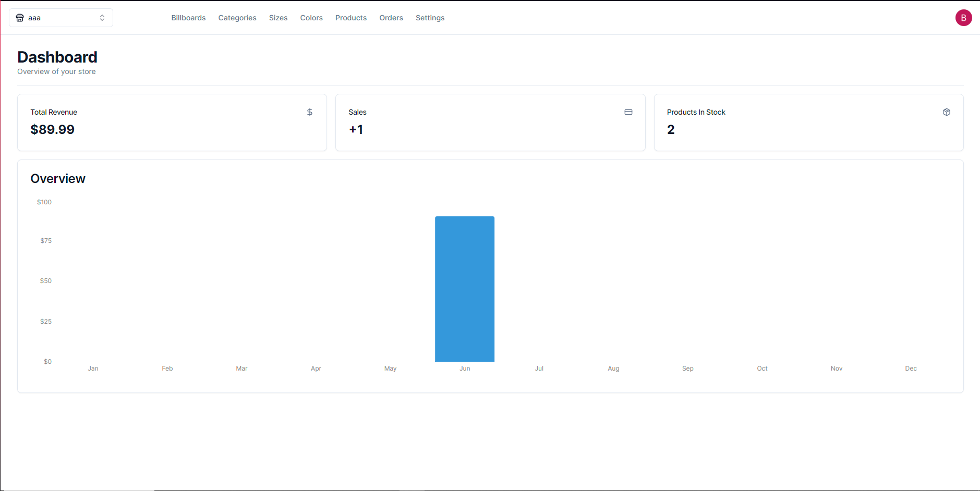Open the Colors management page
The height and width of the screenshot is (491, 980).
311,17
